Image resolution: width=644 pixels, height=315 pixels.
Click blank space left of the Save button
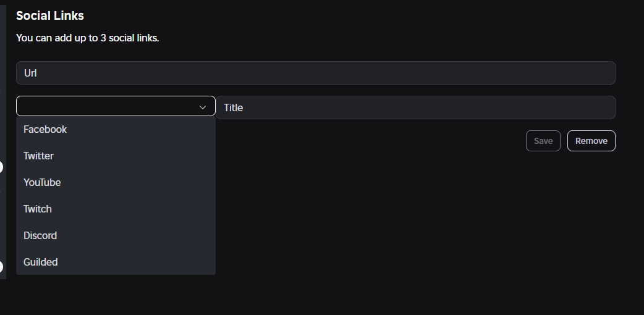[x=370, y=141]
